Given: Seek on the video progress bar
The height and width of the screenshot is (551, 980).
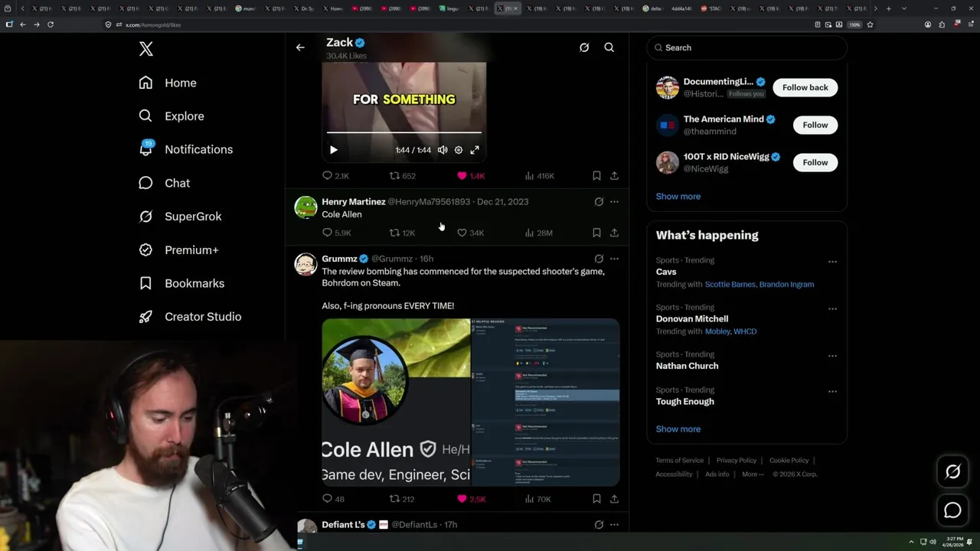Looking at the screenshot, I should [404, 132].
